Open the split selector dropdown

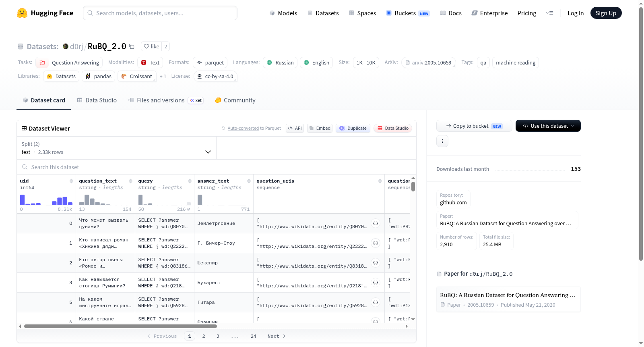click(x=116, y=148)
